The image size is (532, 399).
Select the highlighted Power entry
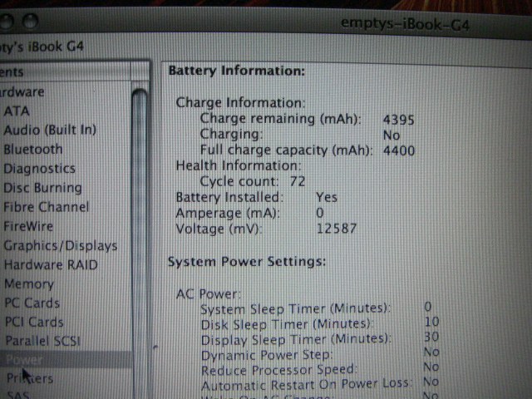point(65,360)
